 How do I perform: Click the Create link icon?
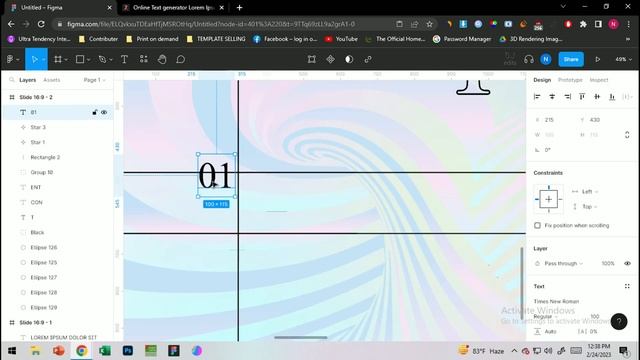click(368, 60)
